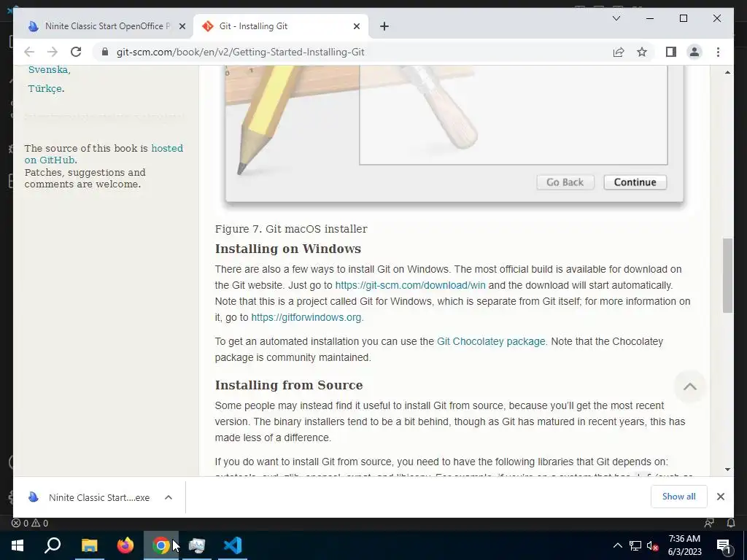747x560 pixels.
Task: Expand options for Ninite download item
Action: pyautogui.click(x=169, y=497)
